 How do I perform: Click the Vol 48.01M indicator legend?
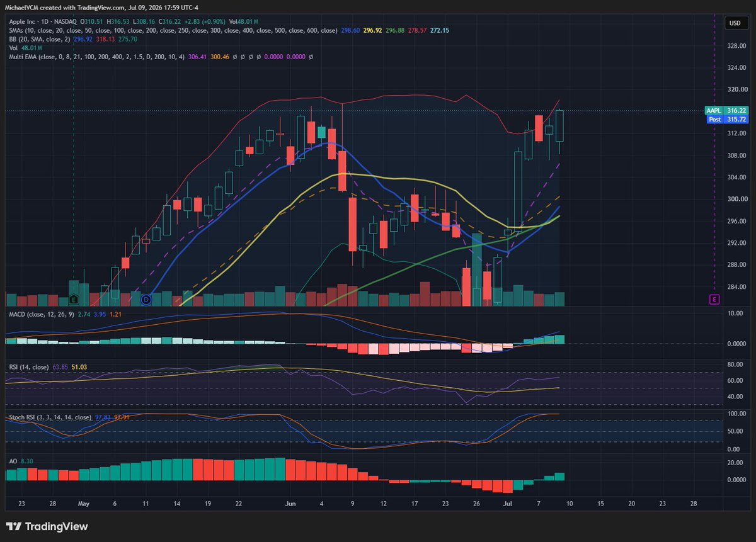coord(25,48)
